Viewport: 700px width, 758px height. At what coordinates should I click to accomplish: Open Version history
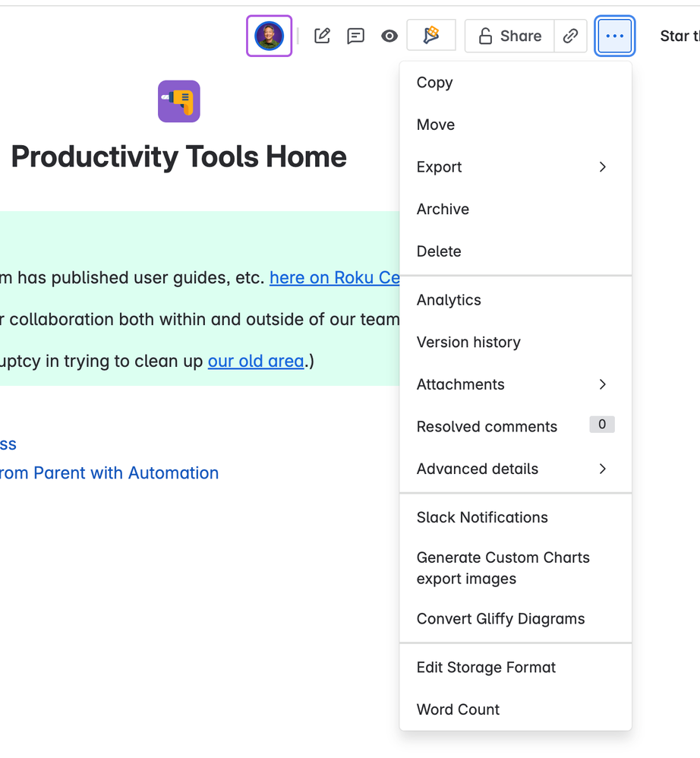pyautogui.click(x=516, y=342)
